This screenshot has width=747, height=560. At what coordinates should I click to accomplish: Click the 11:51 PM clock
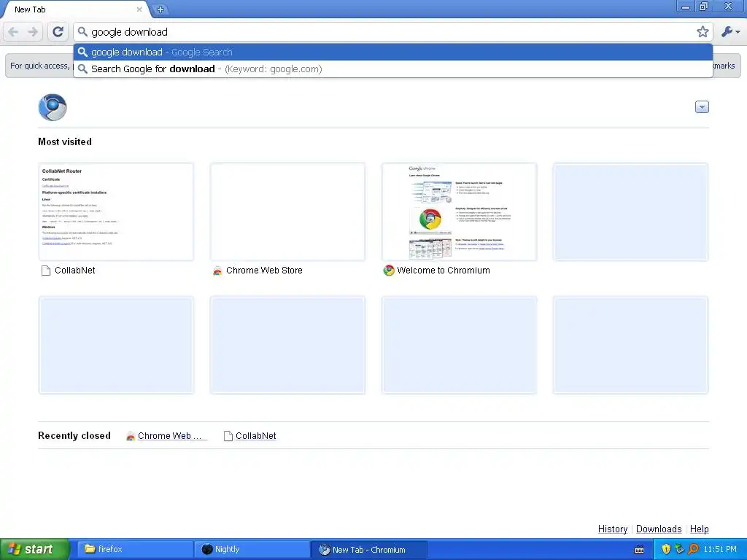[720, 550]
